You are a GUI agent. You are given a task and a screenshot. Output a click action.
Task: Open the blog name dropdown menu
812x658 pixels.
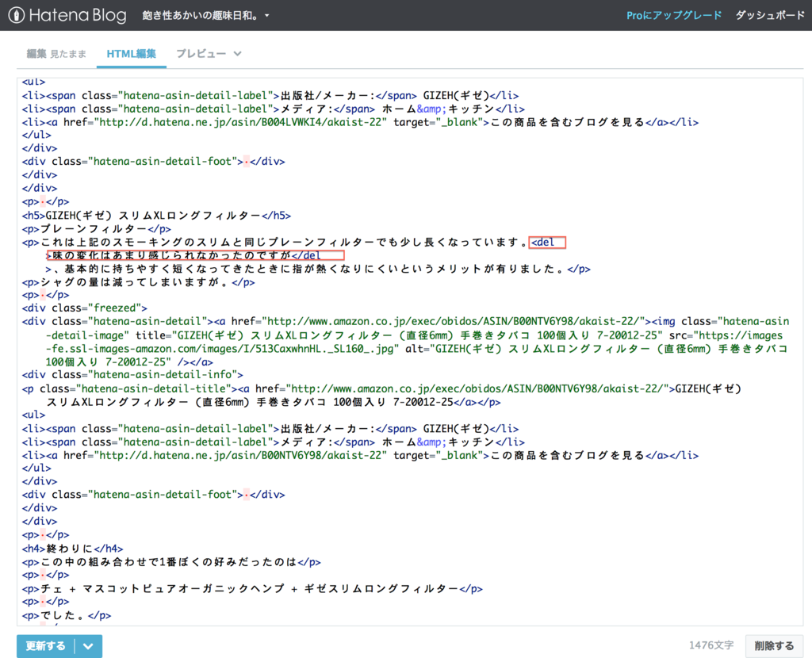click(x=206, y=16)
